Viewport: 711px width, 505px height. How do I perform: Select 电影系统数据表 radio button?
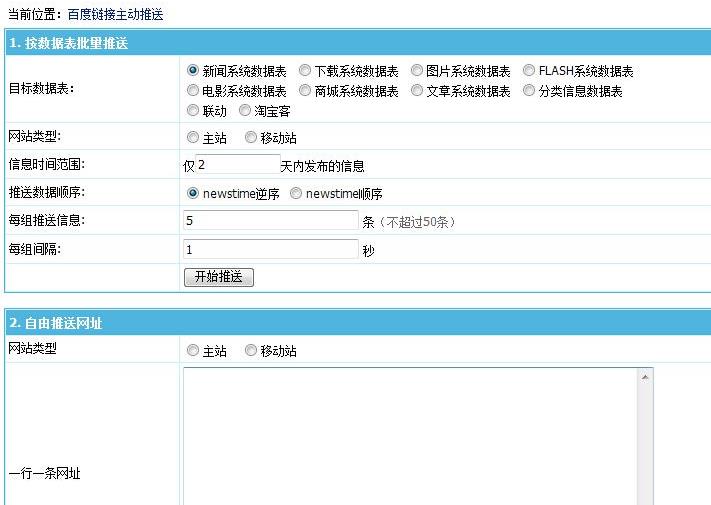[x=193, y=91]
